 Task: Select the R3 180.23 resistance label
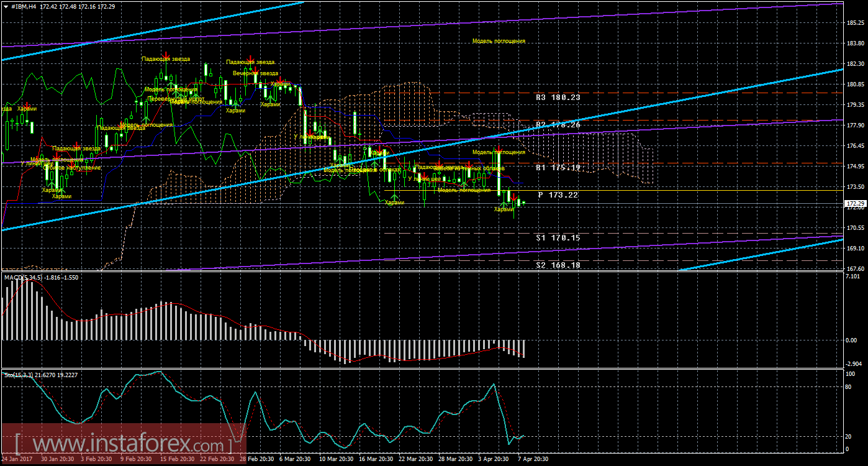(x=558, y=98)
